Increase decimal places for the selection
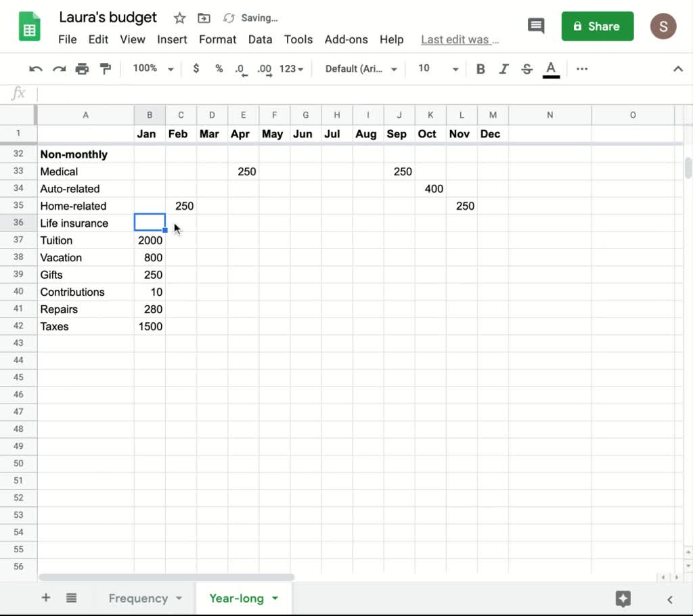Image resolution: width=693 pixels, height=616 pixels. pos(264,68)
